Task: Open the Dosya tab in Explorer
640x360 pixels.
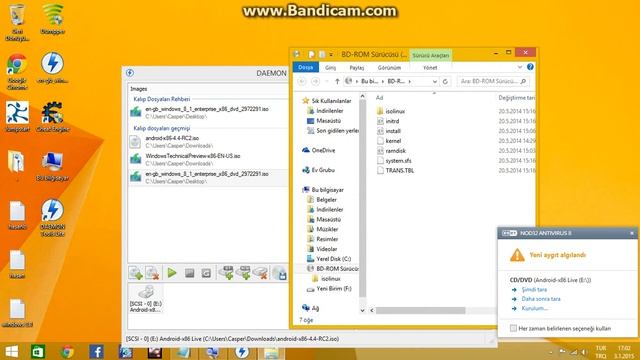Action: [x=305, y=67]
